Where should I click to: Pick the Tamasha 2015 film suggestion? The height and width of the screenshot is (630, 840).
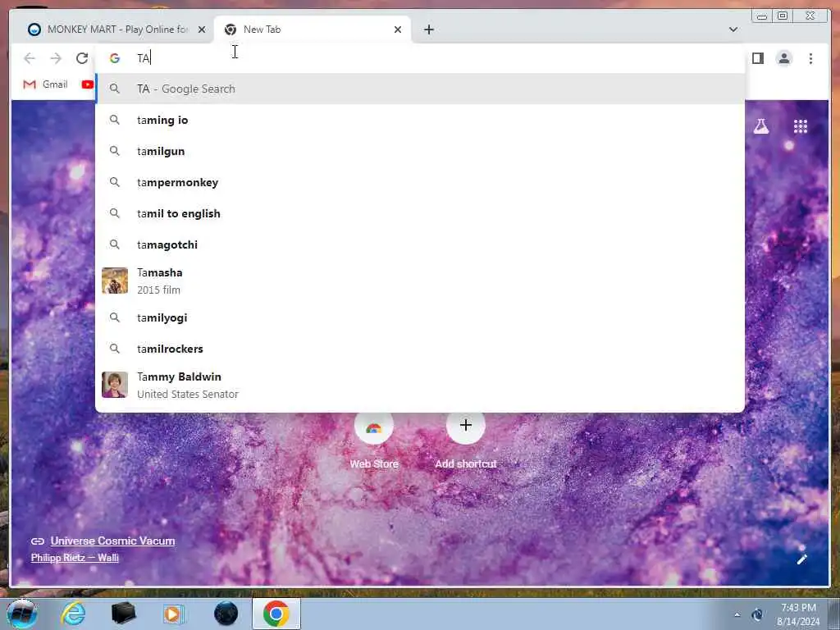[420, 281]
